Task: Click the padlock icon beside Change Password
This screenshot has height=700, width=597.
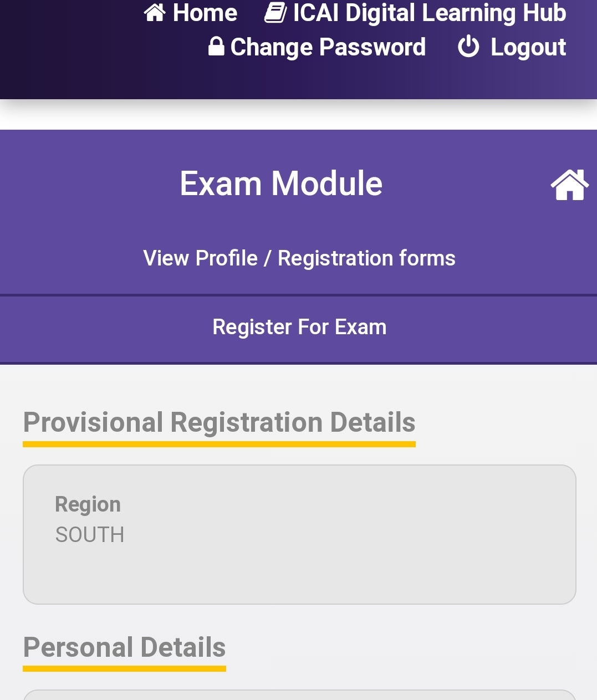Action: (x=216, y=47)
